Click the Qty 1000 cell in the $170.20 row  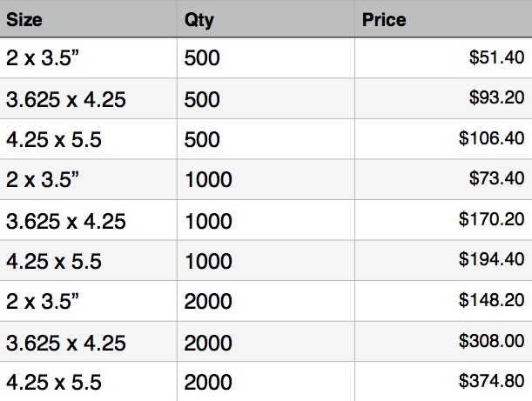208,220
